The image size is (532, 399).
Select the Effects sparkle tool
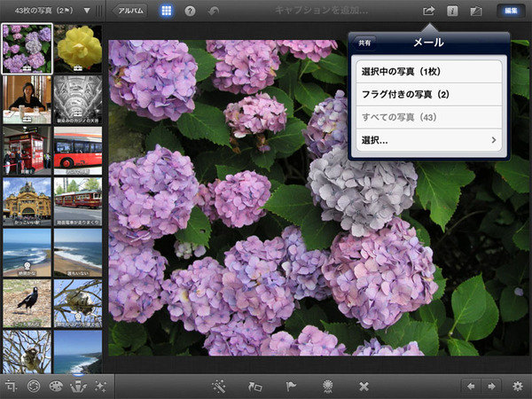pos(101,386)
